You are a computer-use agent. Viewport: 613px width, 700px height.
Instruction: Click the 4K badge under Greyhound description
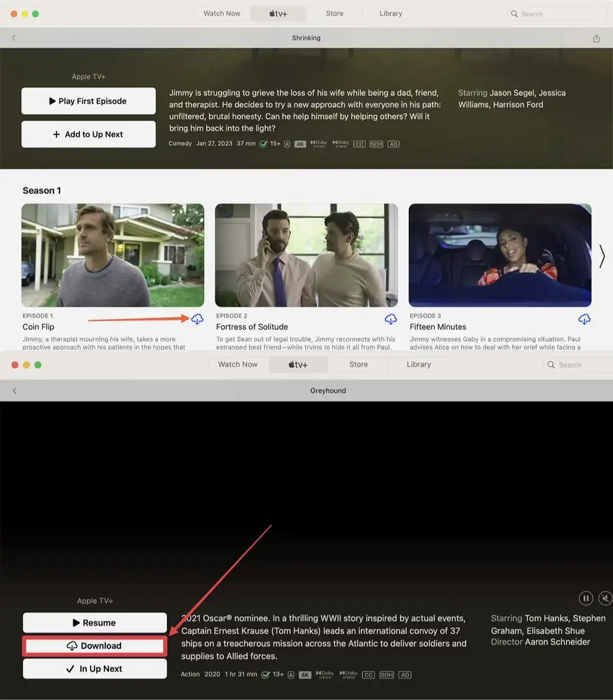coord(305,675)
